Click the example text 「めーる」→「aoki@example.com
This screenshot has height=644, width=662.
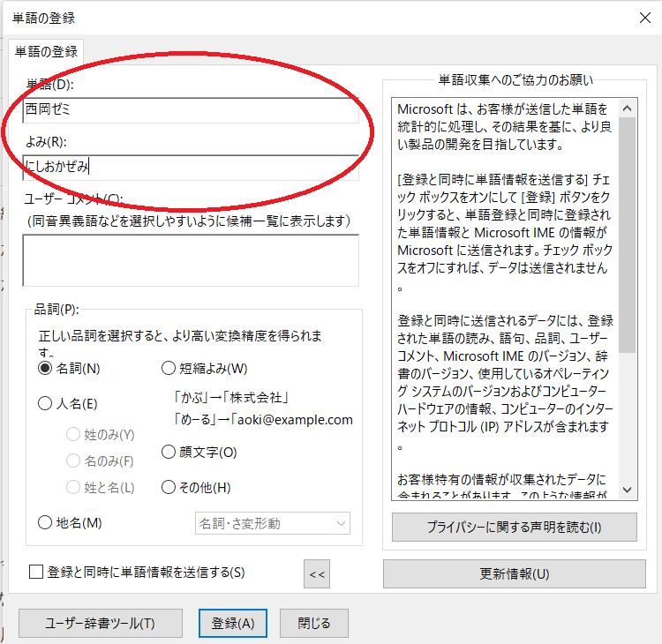click(263, 420)
